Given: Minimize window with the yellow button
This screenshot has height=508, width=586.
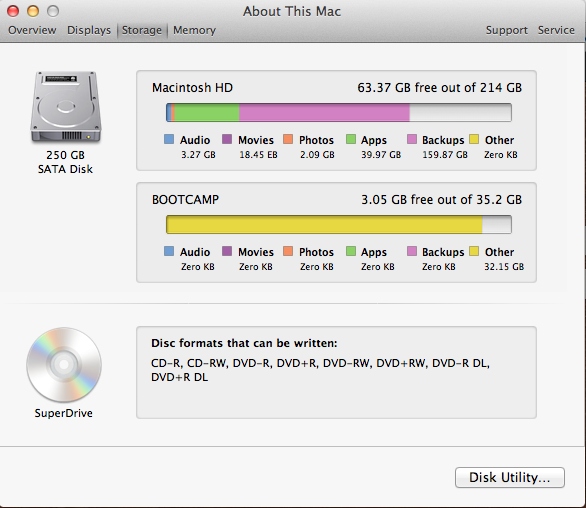Looking at the screenshot, I should tap(33, 11).
